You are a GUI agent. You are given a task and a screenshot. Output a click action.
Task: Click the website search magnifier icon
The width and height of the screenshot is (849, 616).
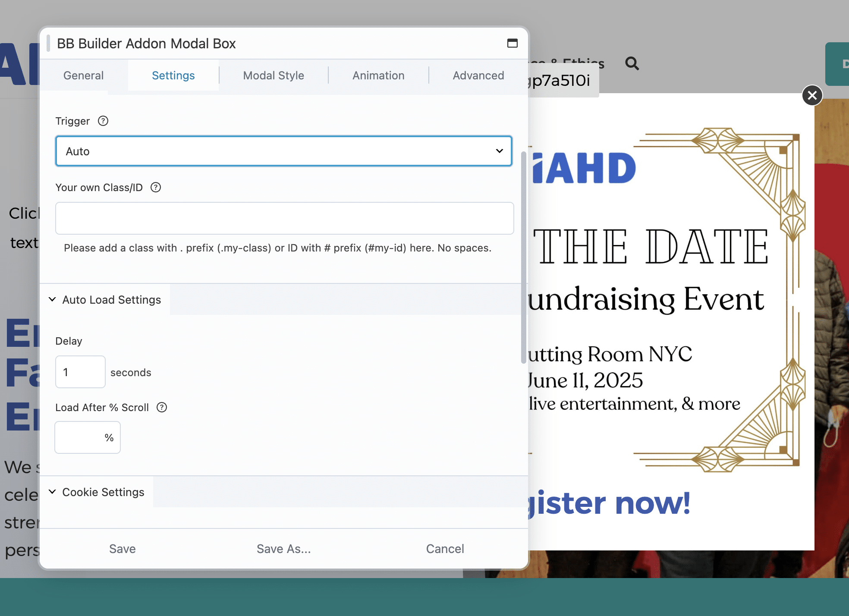click(632, 63)
